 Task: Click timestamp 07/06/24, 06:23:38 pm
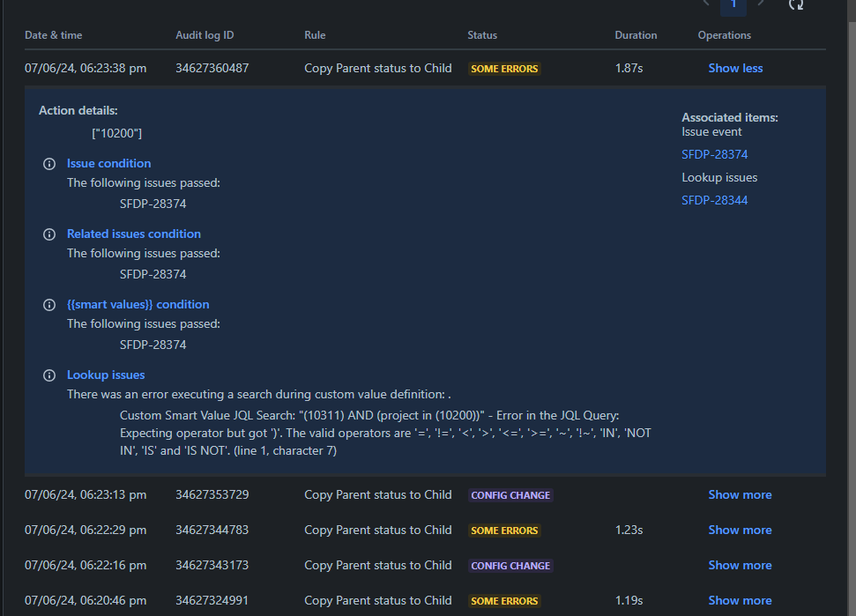click(86, 68)
